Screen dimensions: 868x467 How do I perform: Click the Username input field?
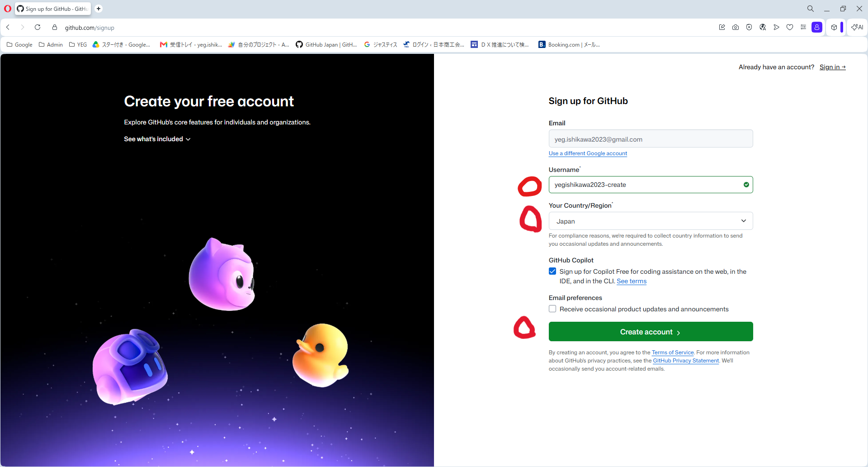[651, 185]
